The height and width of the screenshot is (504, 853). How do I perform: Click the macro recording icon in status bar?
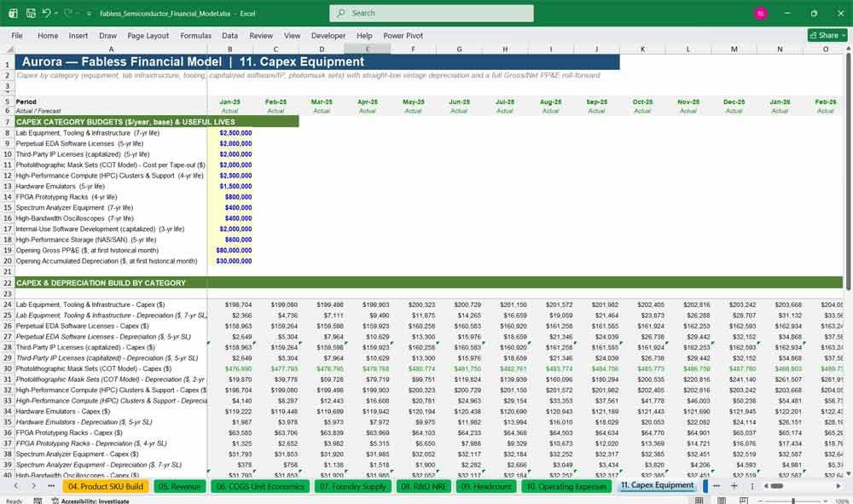pyautogui.click(x=38, y=501)
